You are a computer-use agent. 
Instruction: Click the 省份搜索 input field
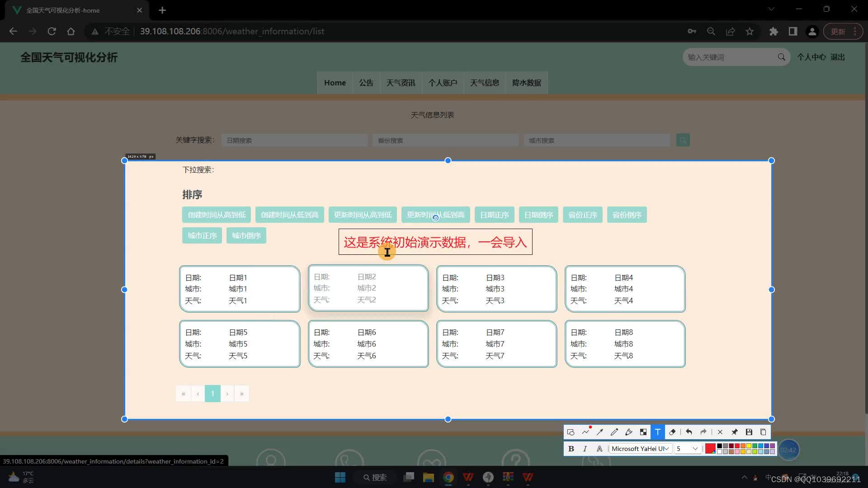pyautogui.click(x=446, y=140)
